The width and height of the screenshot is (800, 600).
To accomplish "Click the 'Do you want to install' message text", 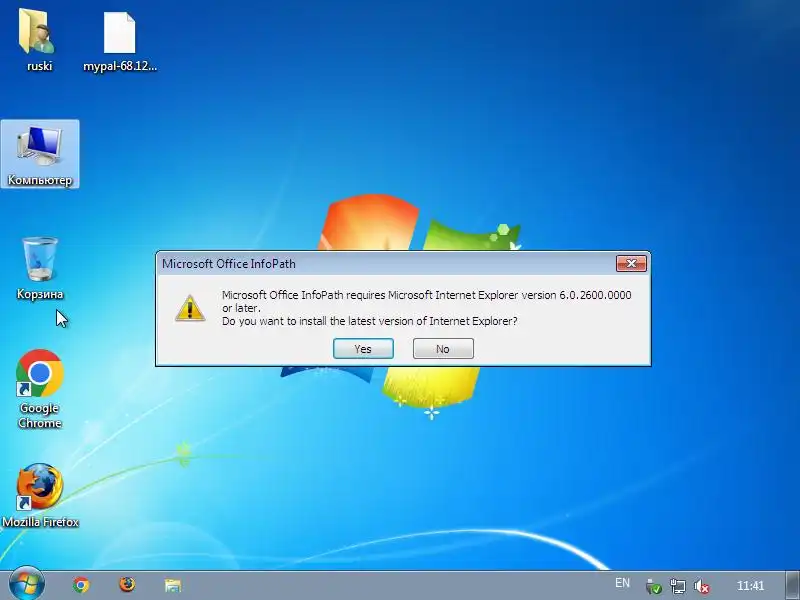I will 370,321.
